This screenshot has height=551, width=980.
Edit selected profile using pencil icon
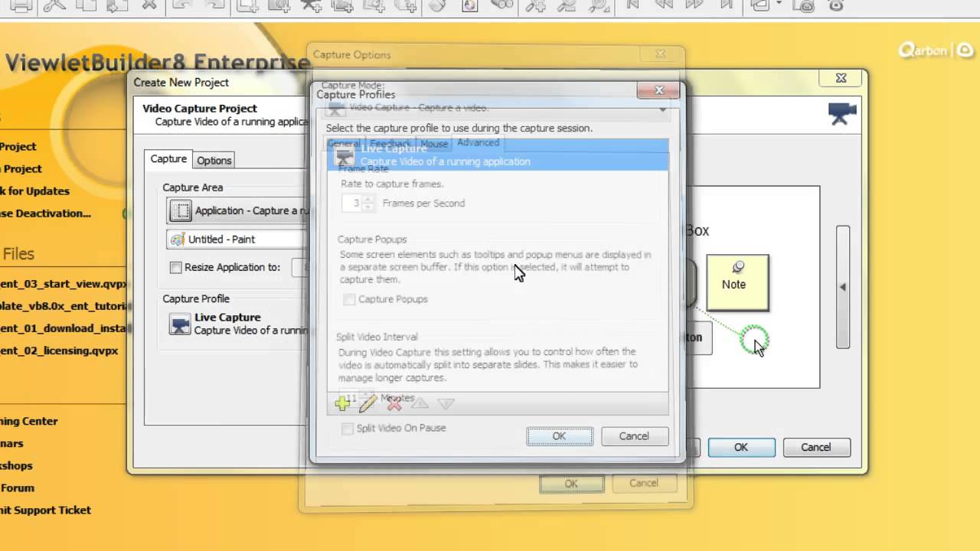[x=368, y=403]
